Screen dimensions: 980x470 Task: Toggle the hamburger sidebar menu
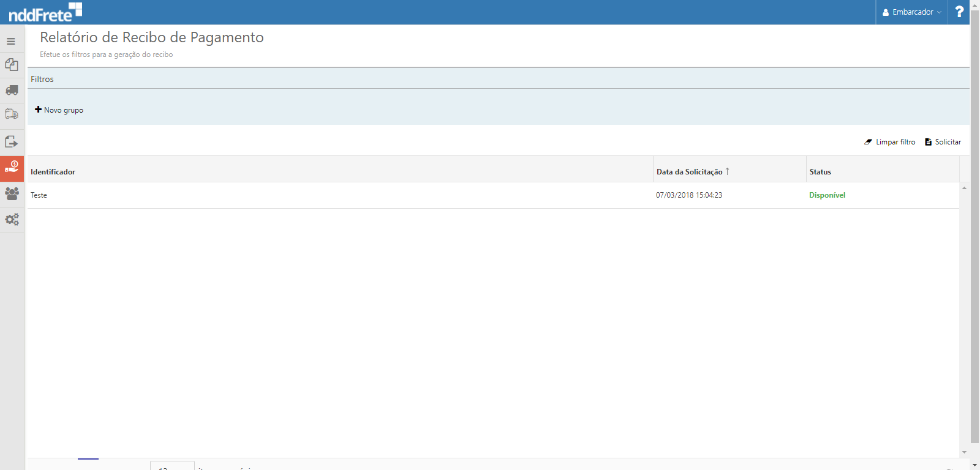[11, 42]
